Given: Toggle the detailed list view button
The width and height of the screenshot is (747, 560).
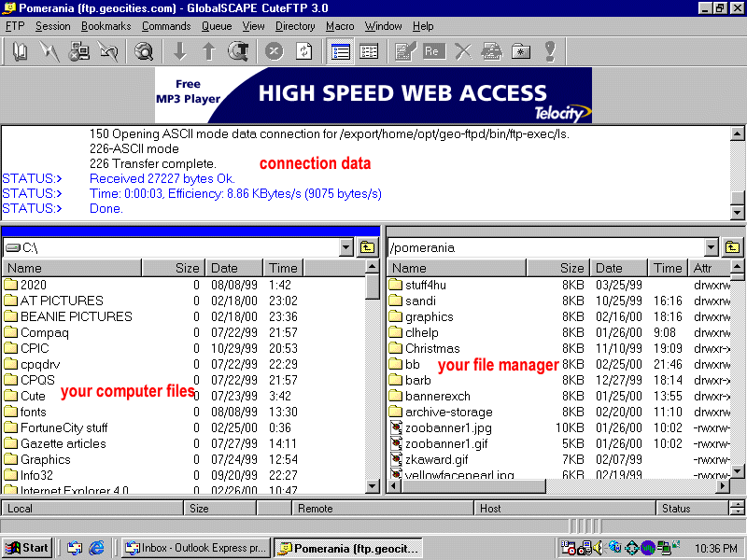Looking at the screenshot, I should (340, 52).
